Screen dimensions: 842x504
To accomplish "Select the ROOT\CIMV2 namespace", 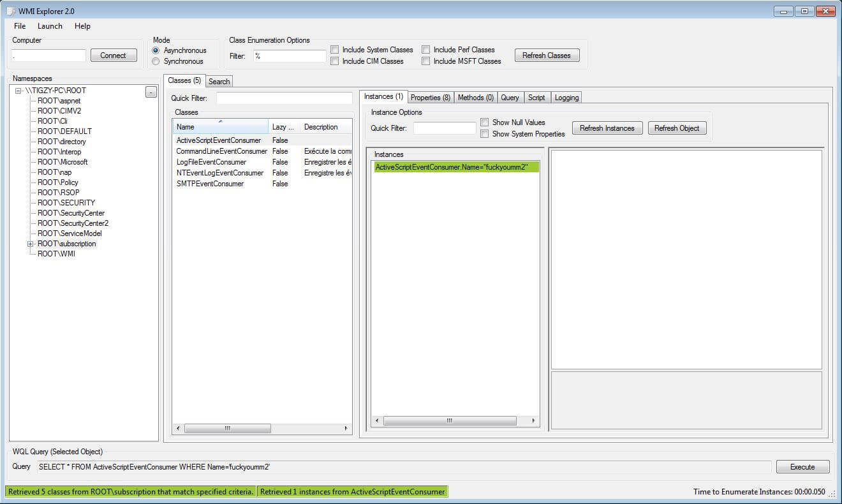I will click(59, 111).
